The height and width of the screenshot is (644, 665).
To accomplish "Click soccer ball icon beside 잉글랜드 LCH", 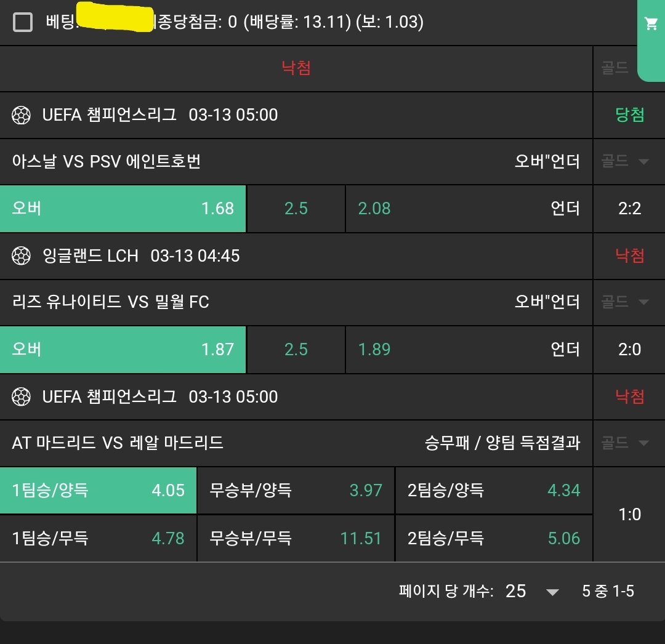I will [x=21, y=256].
